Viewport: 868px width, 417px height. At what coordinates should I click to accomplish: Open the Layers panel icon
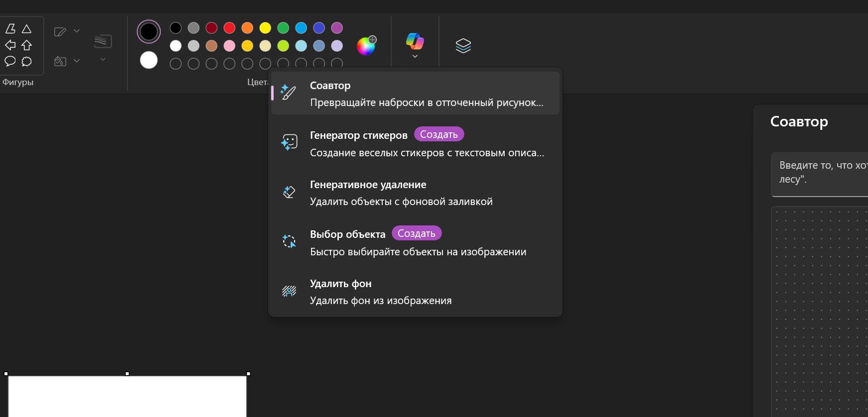coord(463,46)
